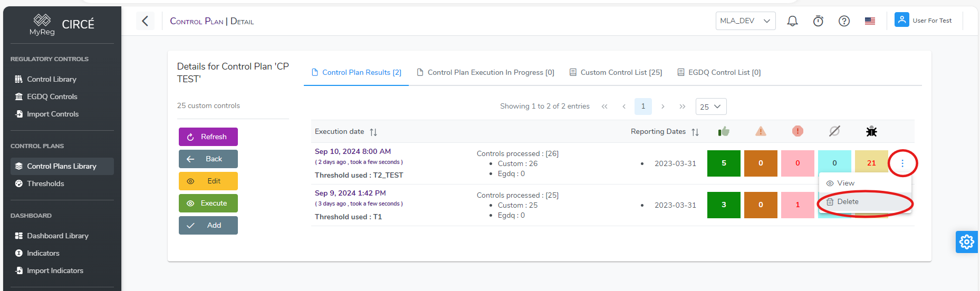This screenshot has height=291, width=980.
Task: Click the stopwatch timer icon
Action: coord(818,21)
